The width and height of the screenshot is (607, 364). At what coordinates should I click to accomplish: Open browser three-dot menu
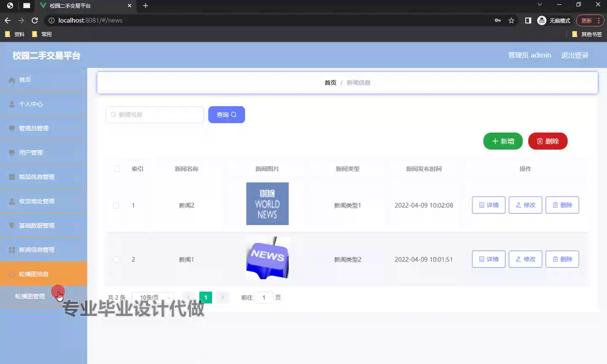(599, 20)
